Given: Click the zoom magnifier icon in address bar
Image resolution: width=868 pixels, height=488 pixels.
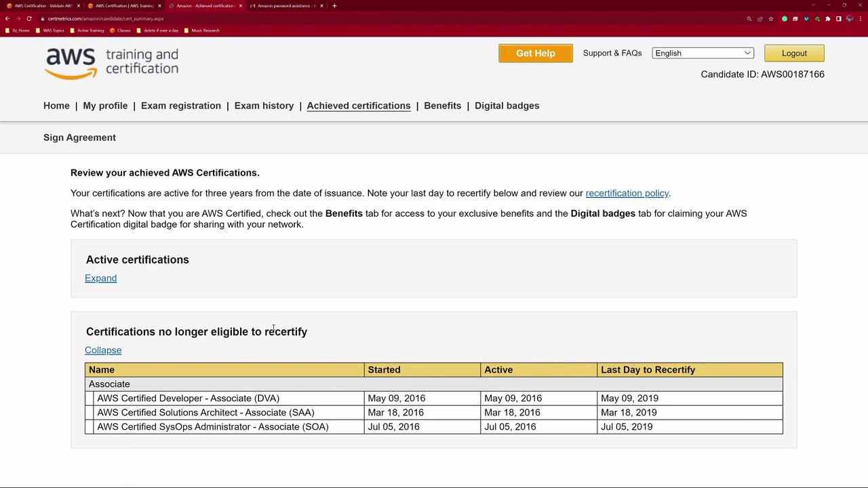Looking at the screenshot, I should (749, 19).
